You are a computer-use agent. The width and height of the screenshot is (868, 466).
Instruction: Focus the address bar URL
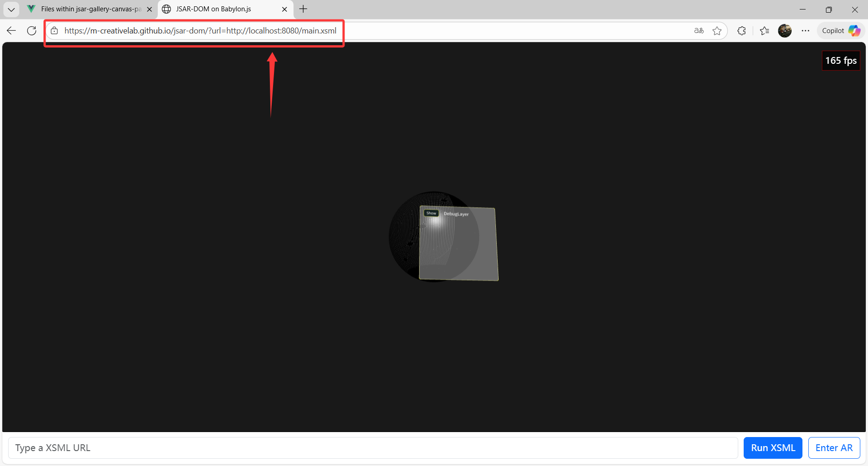(x=200, y=31)
